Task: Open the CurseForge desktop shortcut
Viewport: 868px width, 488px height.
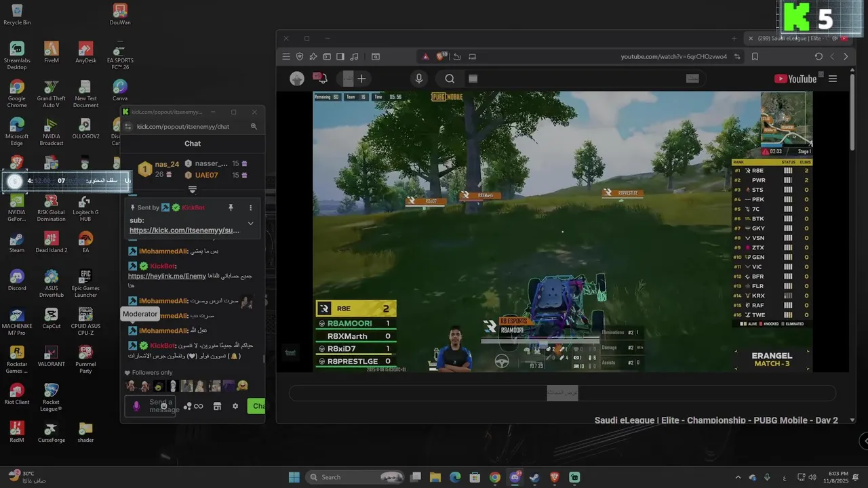Action: 52,432
